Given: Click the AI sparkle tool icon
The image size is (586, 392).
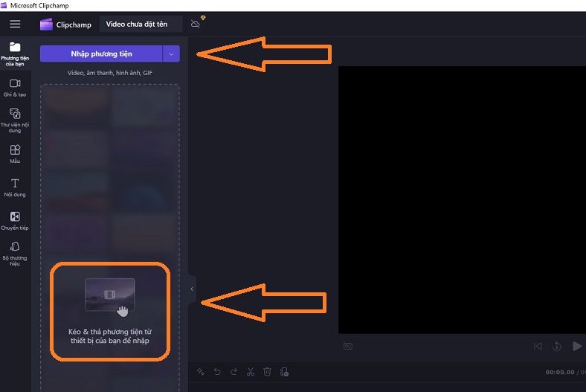Looking at the screenshot, I should [200, 371].
